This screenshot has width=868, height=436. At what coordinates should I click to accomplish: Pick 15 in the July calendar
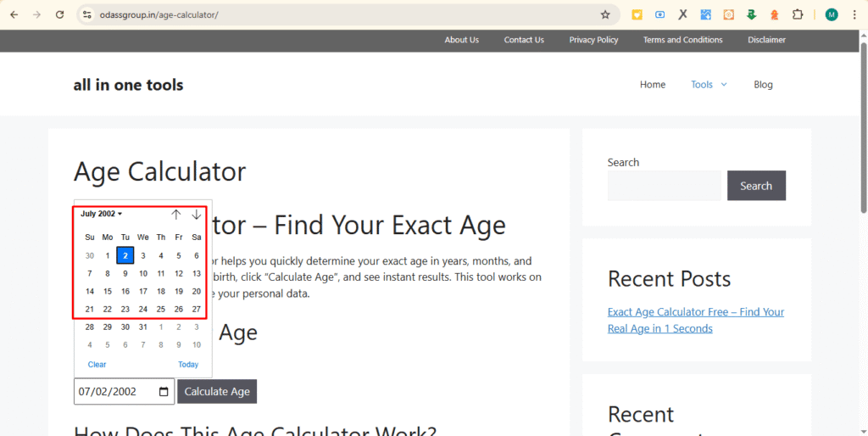pos(108,292)
